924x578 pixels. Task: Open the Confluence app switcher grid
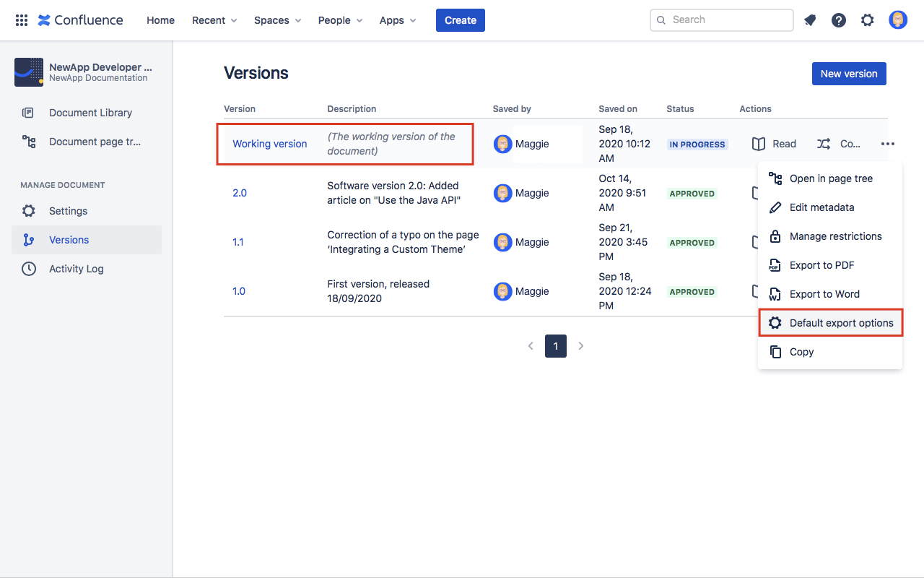click(x=21, y=20)
